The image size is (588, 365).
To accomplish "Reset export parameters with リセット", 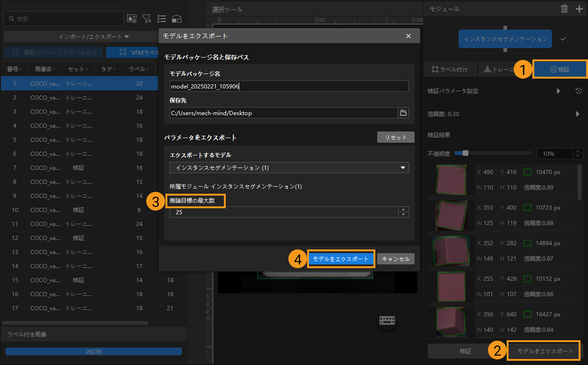I will pyautogui.click(x=395, y=138).
